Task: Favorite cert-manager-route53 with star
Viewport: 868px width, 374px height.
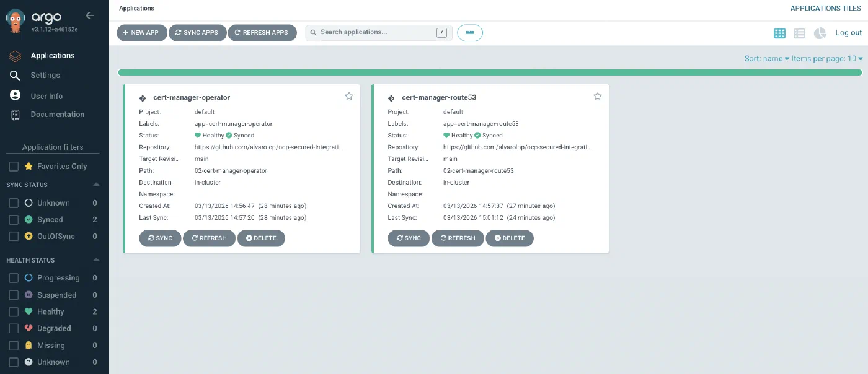Action: [598, 96]
